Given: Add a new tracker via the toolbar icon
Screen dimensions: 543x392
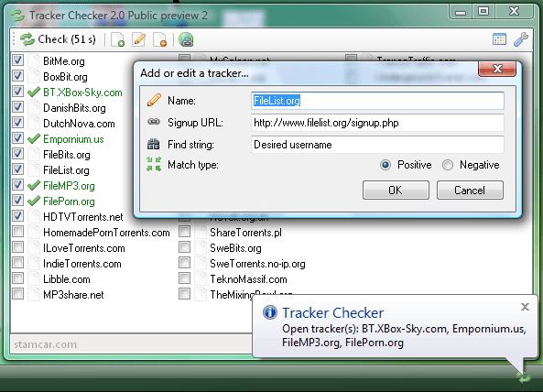Looking at the screenshot, I should pos(118,39).
